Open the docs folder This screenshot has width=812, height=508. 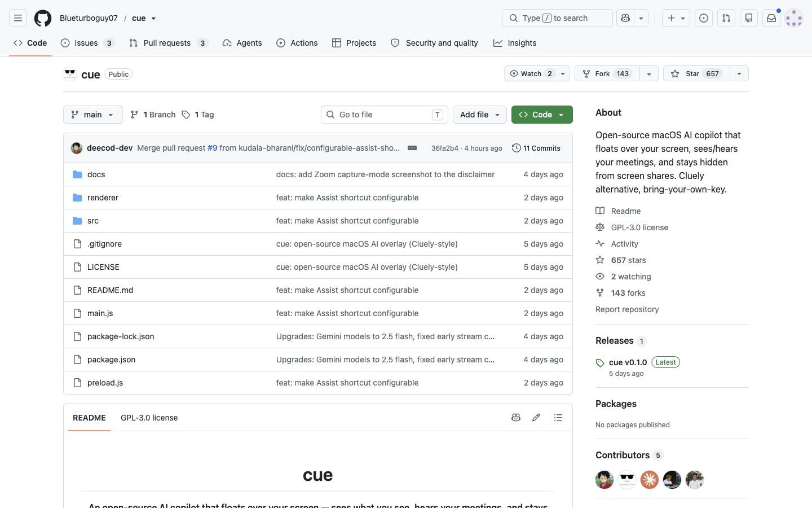point(96,174)
